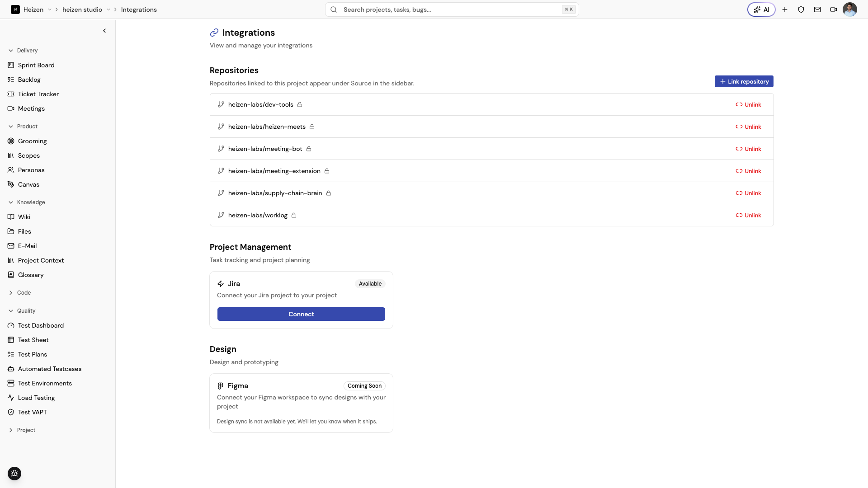Collapse the Delivery section
The width and height of the screenshot is (868, 488).
(23, 51)
